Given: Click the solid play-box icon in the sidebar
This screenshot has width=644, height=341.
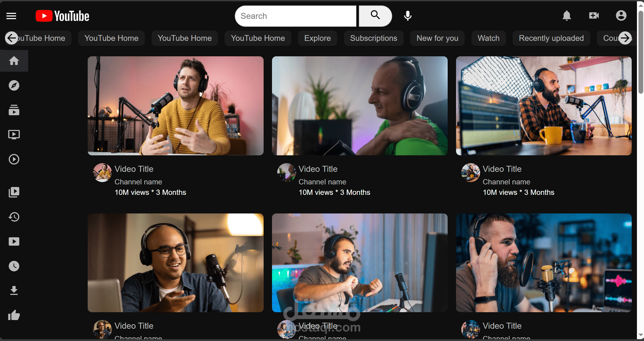Looking at the screenshot, I should 14,241.
